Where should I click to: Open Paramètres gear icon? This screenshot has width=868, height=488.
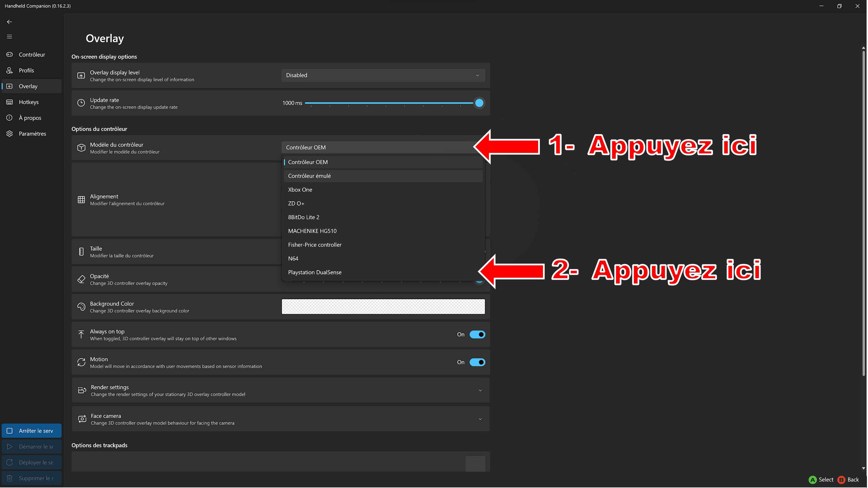click(x=9, y=134)
